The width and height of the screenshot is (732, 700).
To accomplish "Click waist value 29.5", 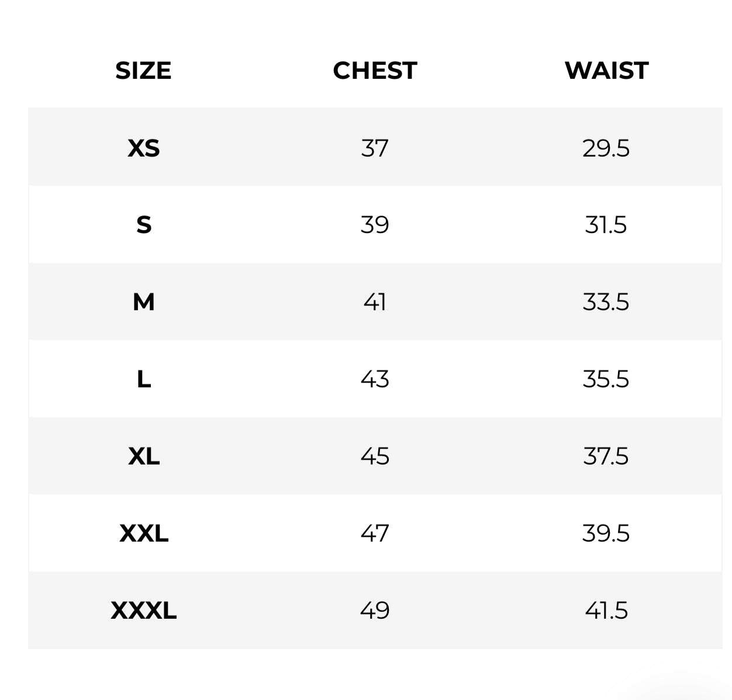I will [606, 148].
